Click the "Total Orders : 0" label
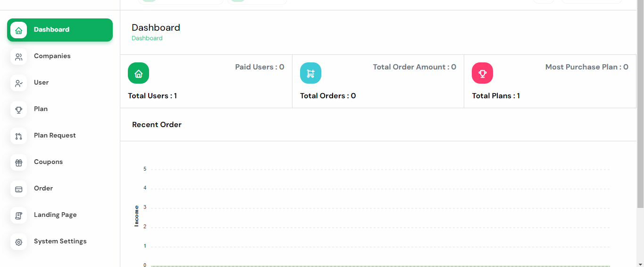 point(328,96)
